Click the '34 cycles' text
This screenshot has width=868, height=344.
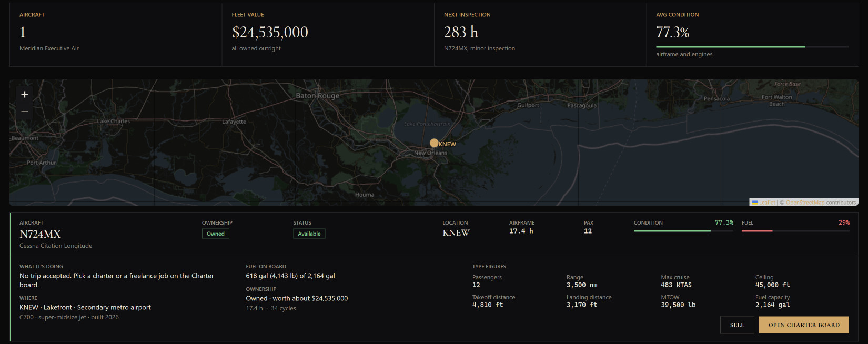coord(284,308)
